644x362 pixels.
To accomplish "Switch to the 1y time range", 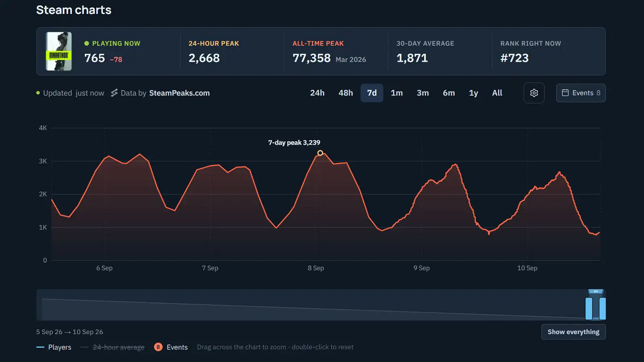I will click(473, 93).
